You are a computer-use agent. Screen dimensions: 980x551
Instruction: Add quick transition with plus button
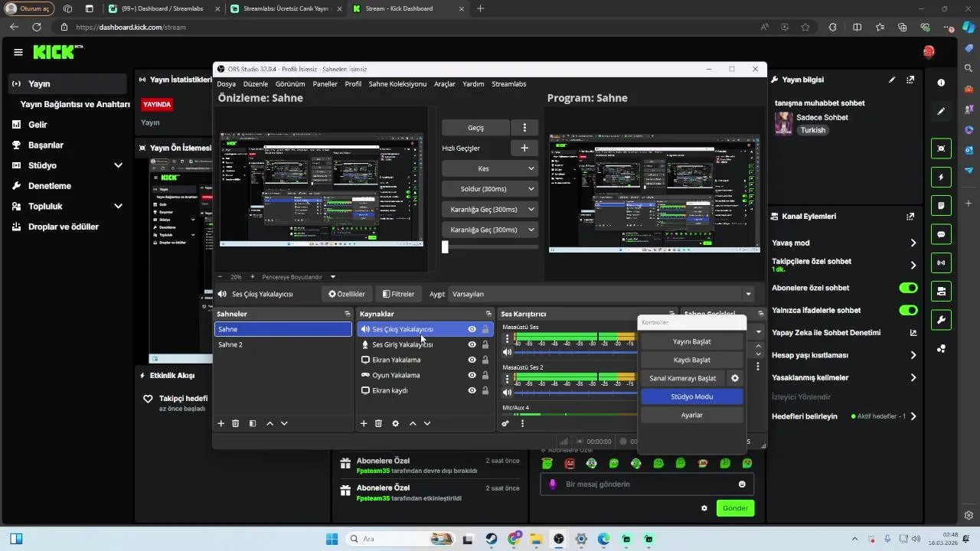[x=524, y=148]
